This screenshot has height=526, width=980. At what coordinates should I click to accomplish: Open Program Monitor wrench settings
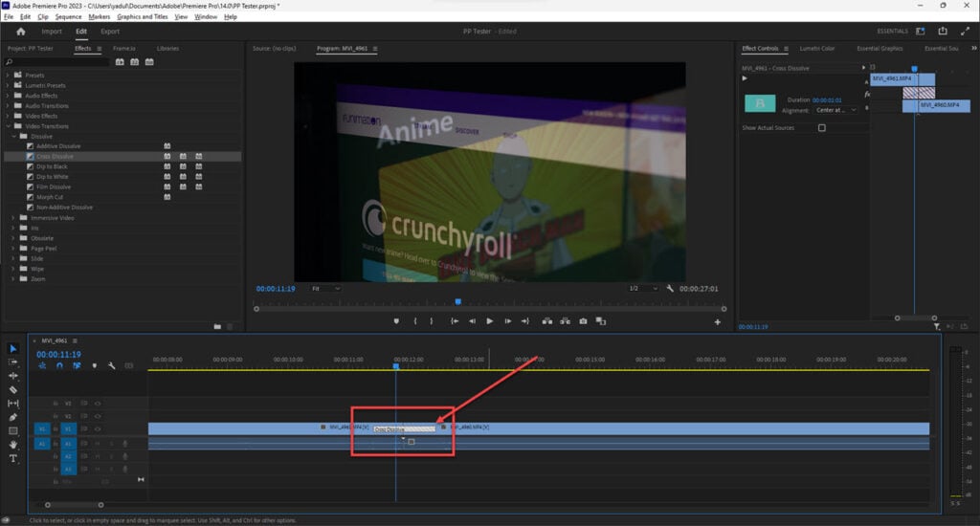pyautogui.click(x=670, y=289)
